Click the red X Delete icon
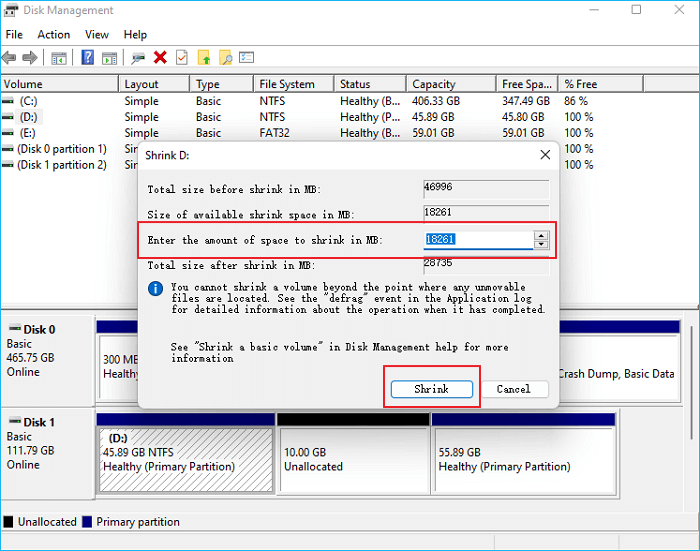700x551 pixels. 160,58
